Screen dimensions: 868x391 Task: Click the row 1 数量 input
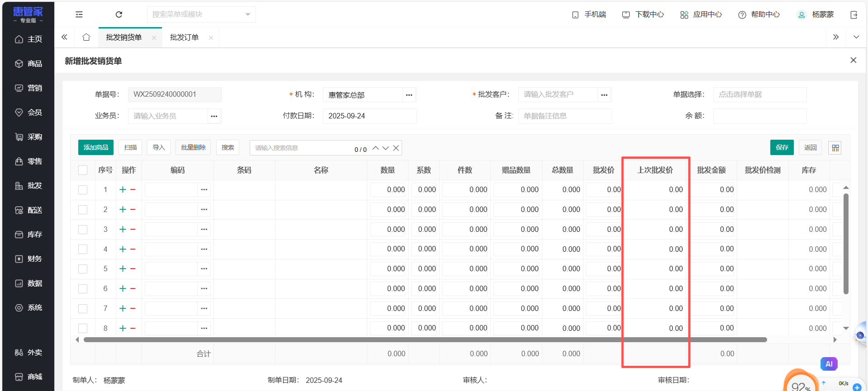click(x=389, y=190)
